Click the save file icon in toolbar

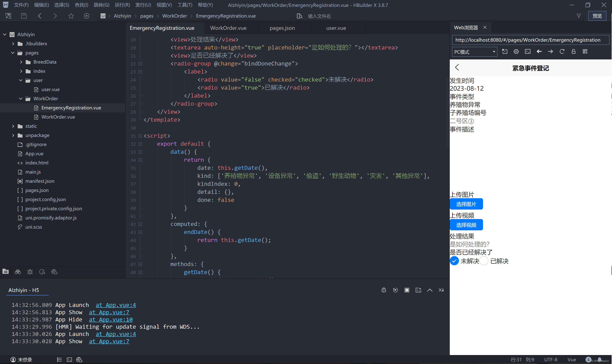coord(24,16)
